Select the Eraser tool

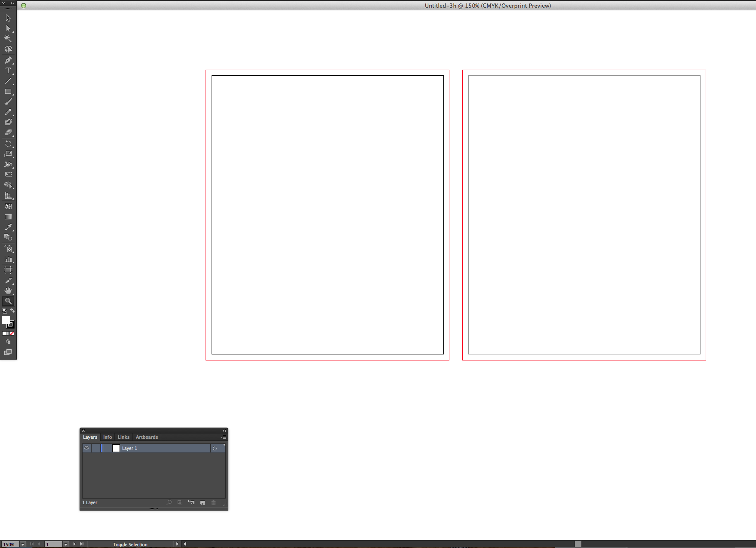(8, 132)
